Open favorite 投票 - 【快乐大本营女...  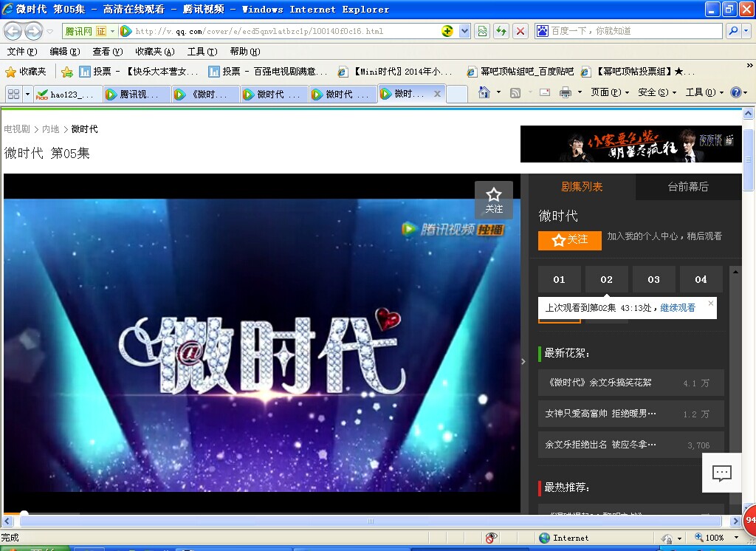139,72
